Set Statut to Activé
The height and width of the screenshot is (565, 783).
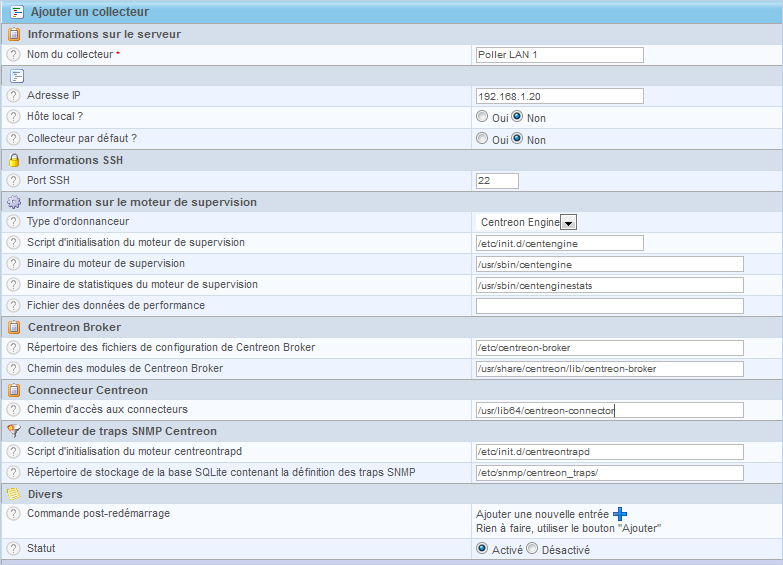point(482,549)
